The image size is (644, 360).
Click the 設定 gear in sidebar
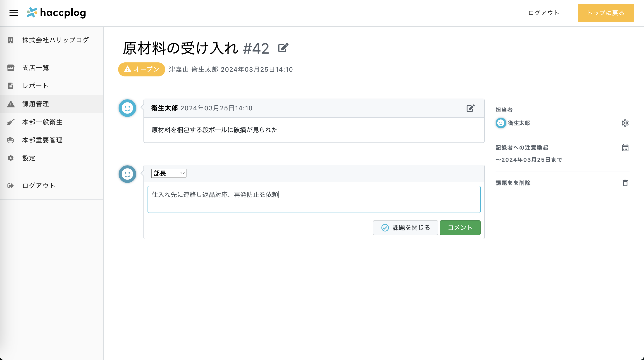pyautogui.click(x=11, y=158)
